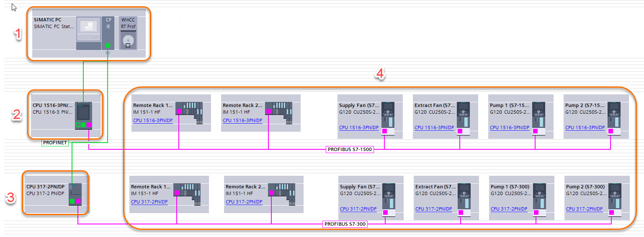Open CPU 317-2PN/DP link of lower Supply Fan
The image size is (644, 237).
click(358, 209)
